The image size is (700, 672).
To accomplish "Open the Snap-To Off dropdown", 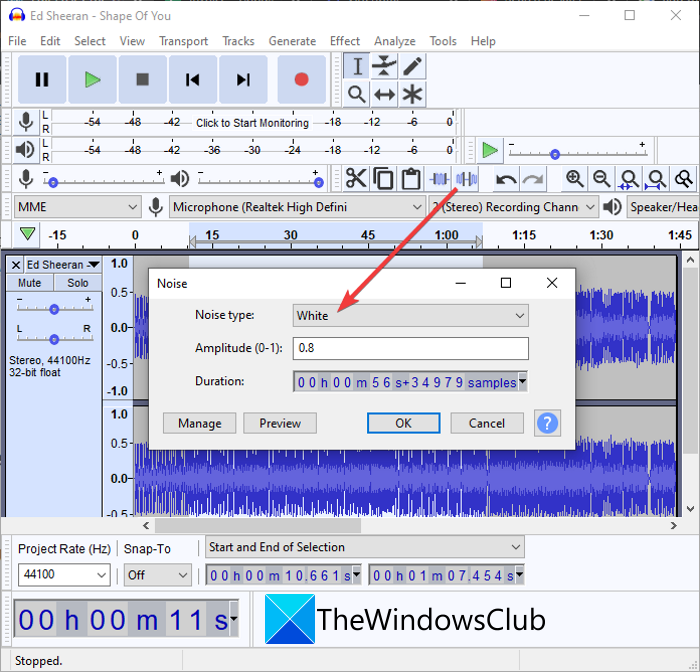I will 157,575.
